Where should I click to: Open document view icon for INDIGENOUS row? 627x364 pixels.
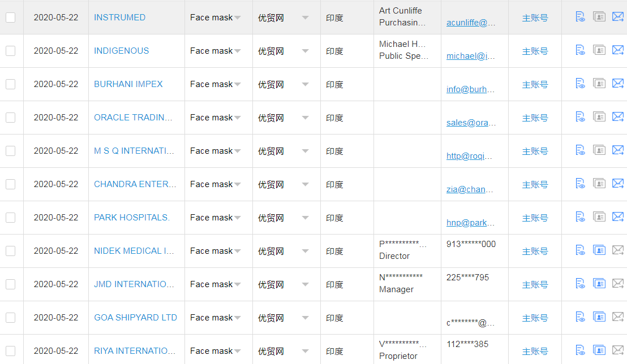tap(580, 50)
